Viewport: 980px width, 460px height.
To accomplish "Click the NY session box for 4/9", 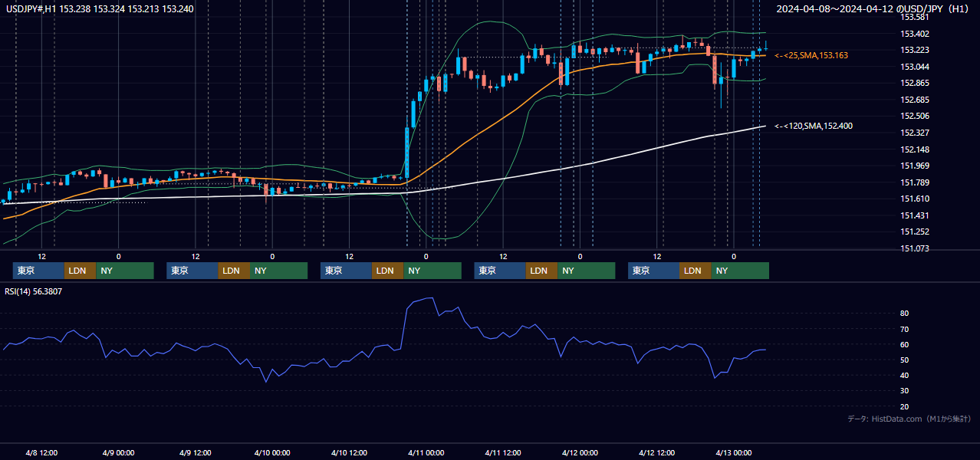I will (279, 271).
